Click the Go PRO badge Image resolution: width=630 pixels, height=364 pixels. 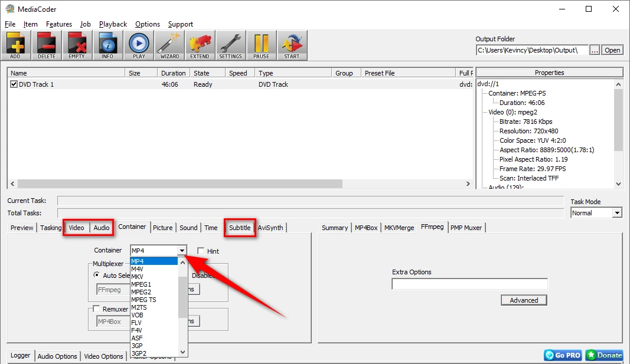pyautogui.click(x=563, y=355)
